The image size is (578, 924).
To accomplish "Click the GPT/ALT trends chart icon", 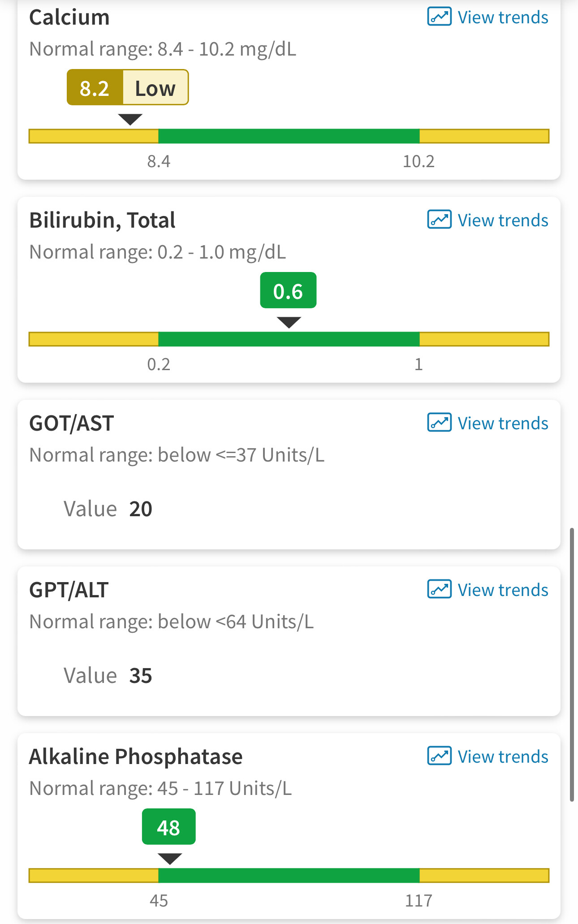I will pos(439,589).
